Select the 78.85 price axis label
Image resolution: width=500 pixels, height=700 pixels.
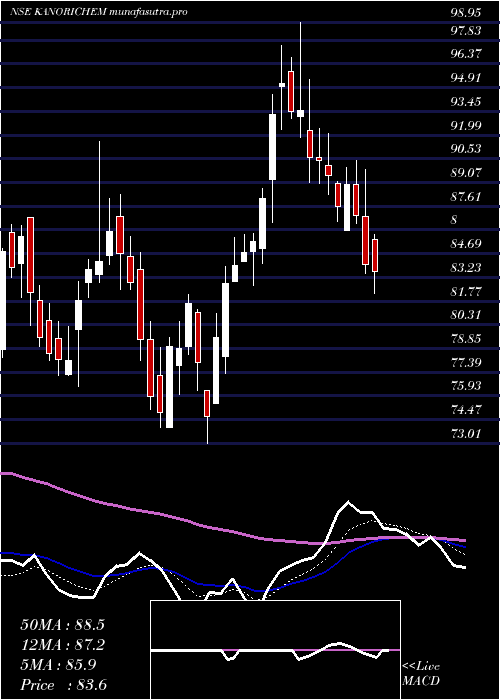(466, 338)
